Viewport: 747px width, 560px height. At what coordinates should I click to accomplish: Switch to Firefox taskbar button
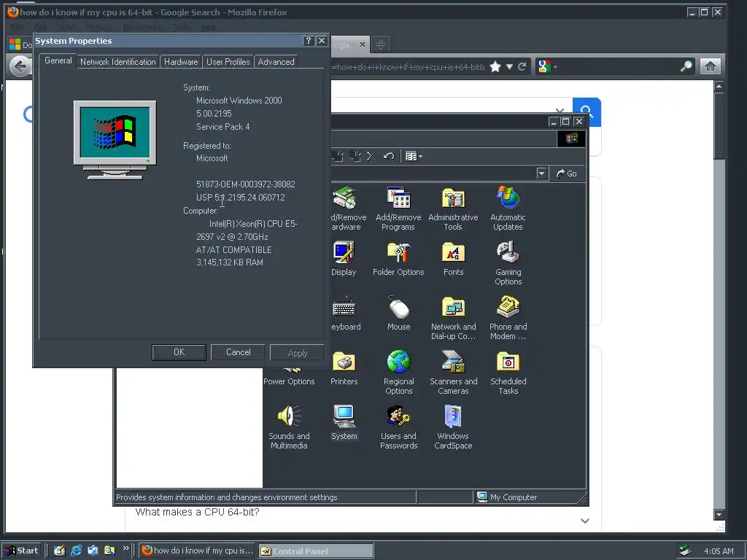(x=198, y=551)
